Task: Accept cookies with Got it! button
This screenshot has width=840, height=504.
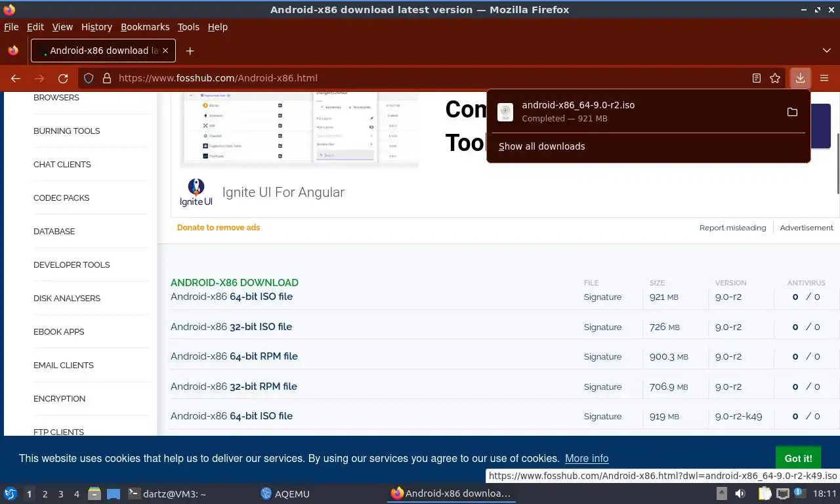Action: 799,458
